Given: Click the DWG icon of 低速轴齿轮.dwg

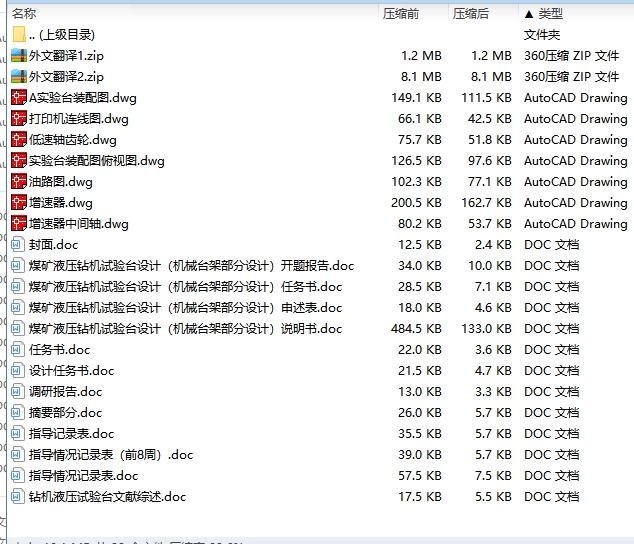Looking at the screenshot, I should [x=19, y=140].
